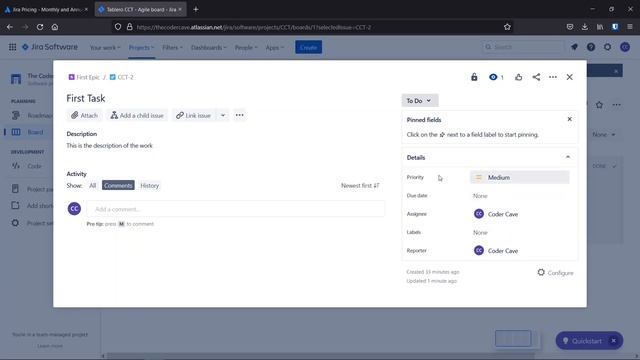Bookmark this page star icon
This screenshot has height=360, width=640.
(507, 27)
